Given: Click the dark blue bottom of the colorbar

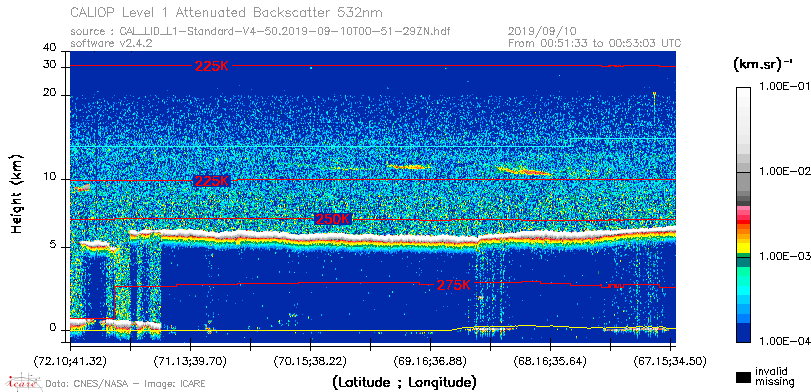Looking at the screenshot, I should (743, 333).
